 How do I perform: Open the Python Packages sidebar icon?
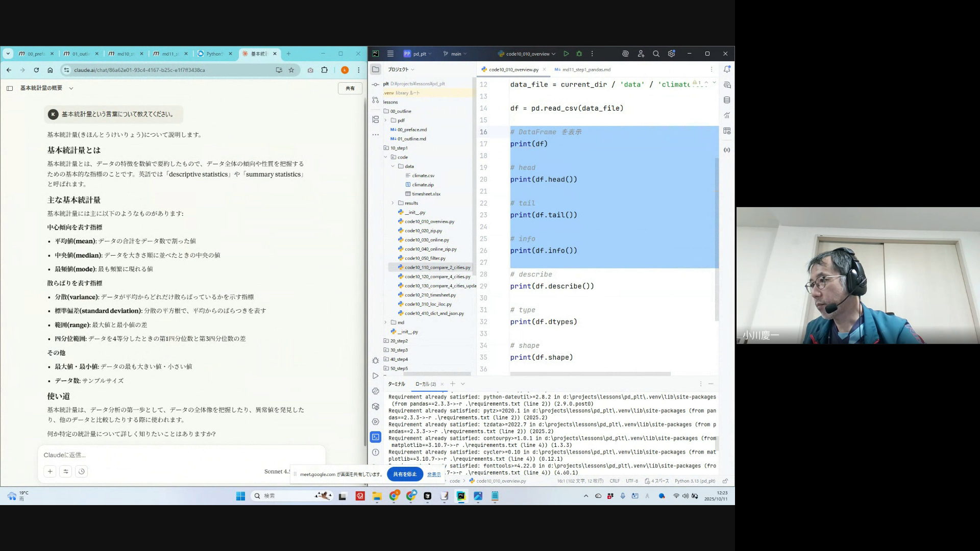[376, 407]
